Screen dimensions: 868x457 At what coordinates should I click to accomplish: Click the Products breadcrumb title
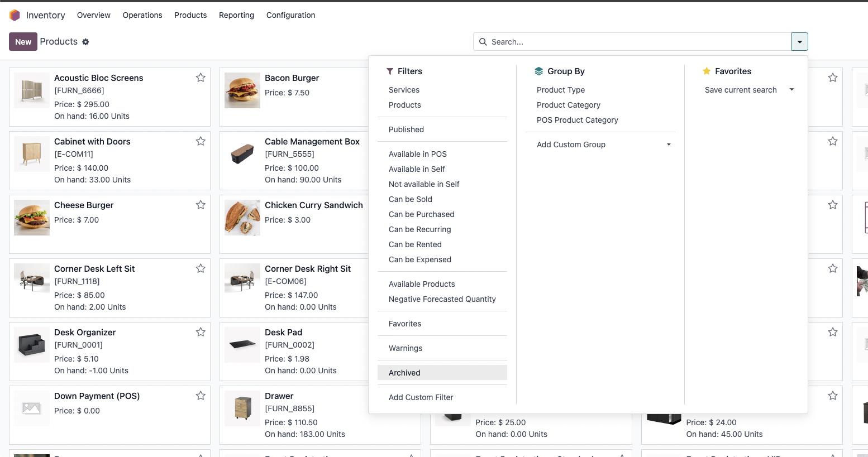tap(59, 42)
